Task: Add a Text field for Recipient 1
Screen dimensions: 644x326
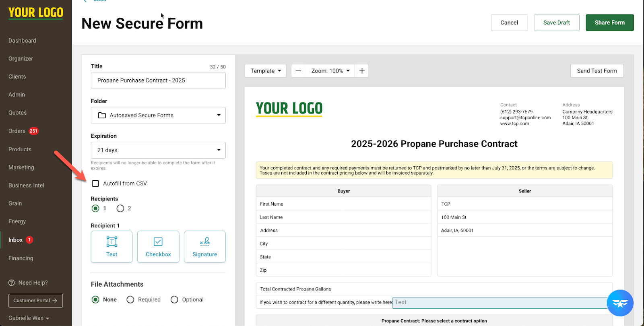Action: tap(111, 247)
